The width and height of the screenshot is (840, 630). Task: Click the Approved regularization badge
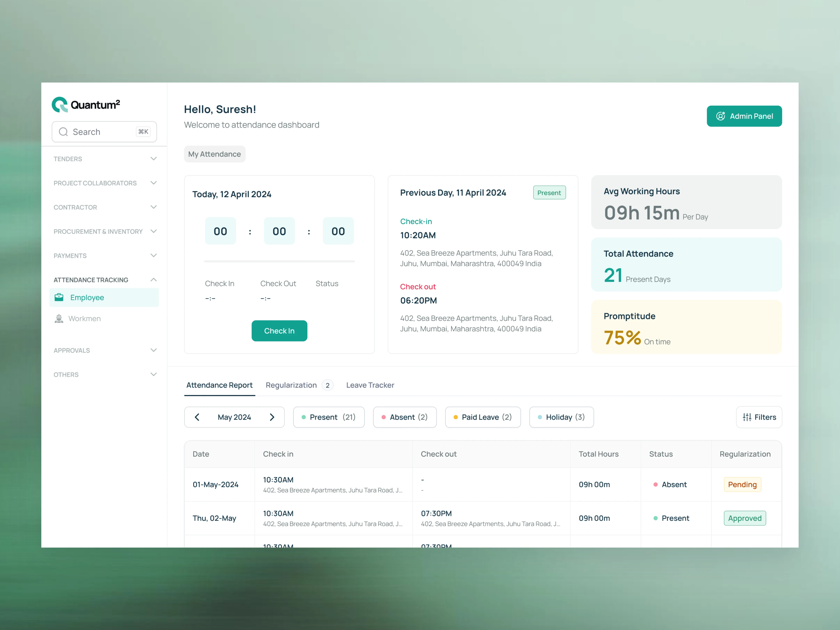point(745,518)
